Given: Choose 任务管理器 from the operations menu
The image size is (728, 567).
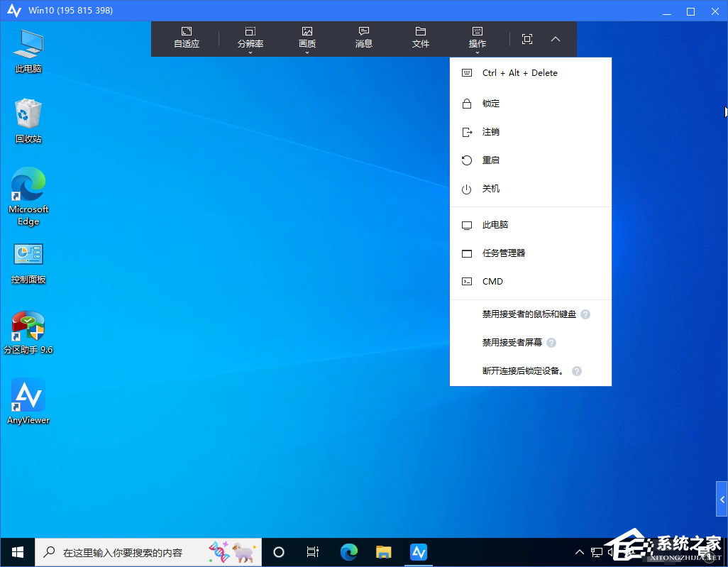Looking at the screenshot, I should [504, 253].
